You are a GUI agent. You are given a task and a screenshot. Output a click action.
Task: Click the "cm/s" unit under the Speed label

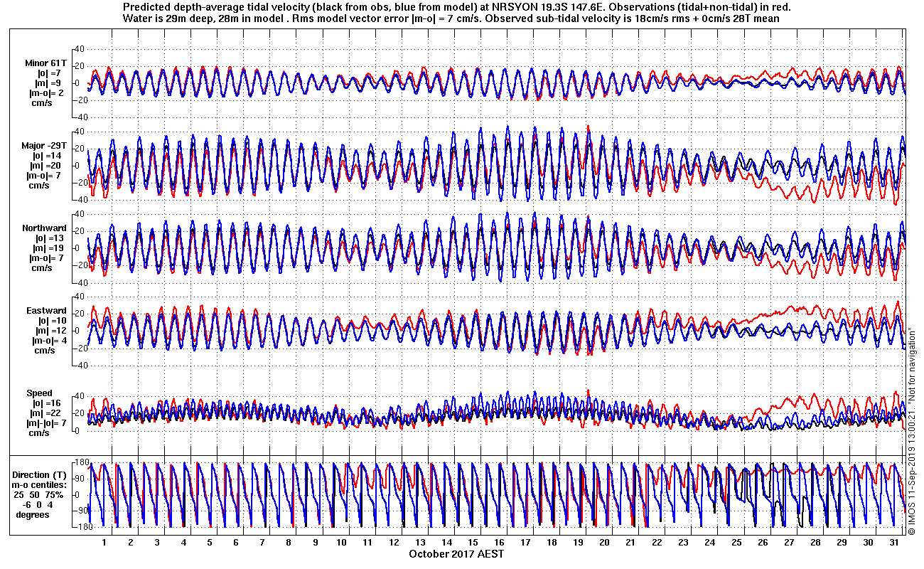pos(39,433)
